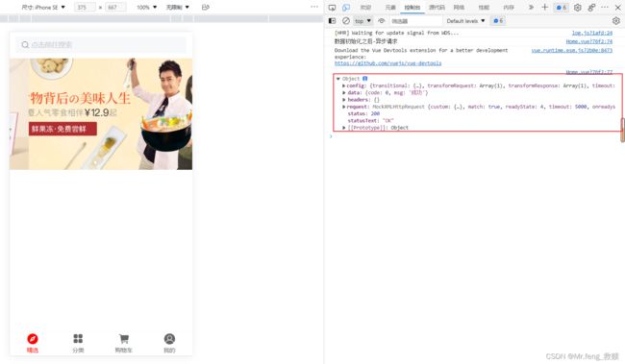Open the DevTools more options ellipsis
The width and height of the screenshot is (625, 364).
click(605, 7)
